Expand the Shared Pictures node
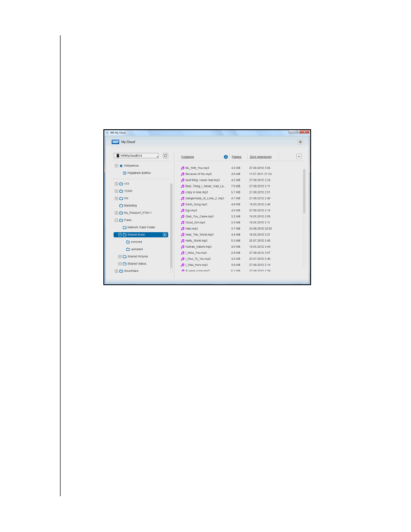This screenshot has height=532, width=411. click(x=120, y=256)
